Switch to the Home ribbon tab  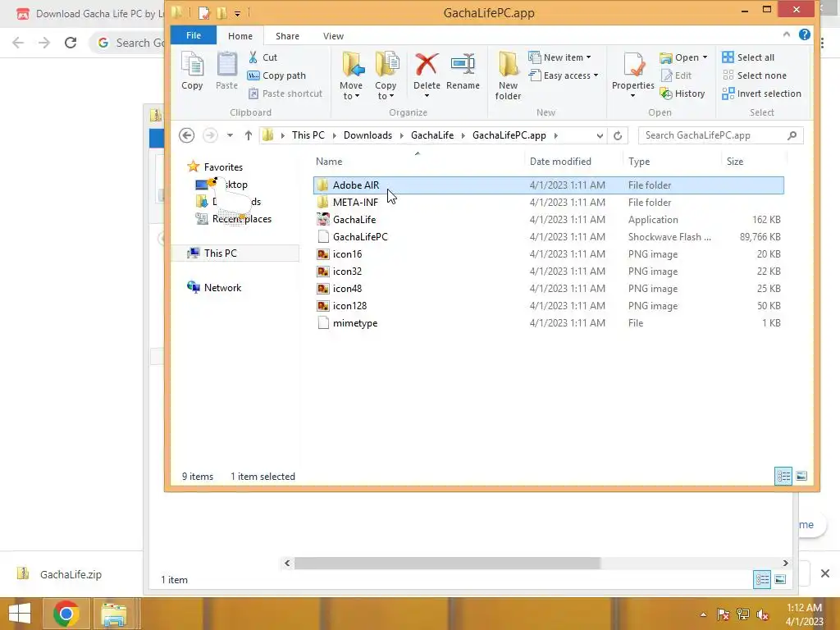pyautogui.click(x=240, y=36)
